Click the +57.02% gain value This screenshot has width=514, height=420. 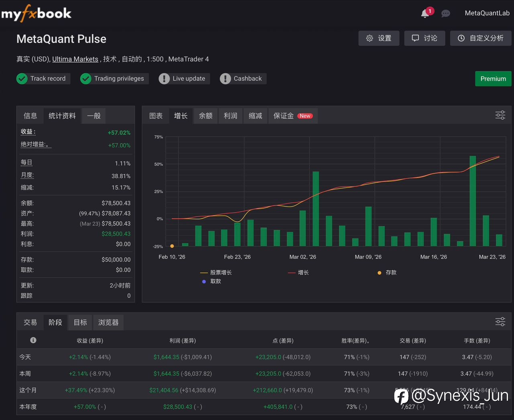click(x=119, y=133)
